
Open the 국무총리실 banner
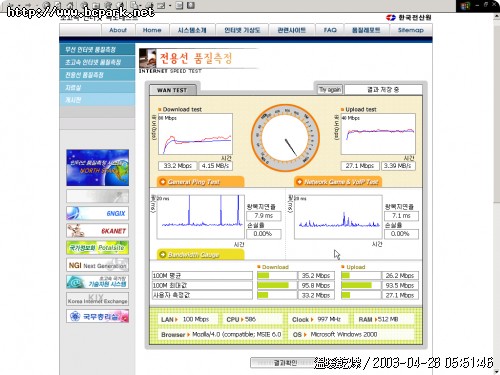point(97,316)
